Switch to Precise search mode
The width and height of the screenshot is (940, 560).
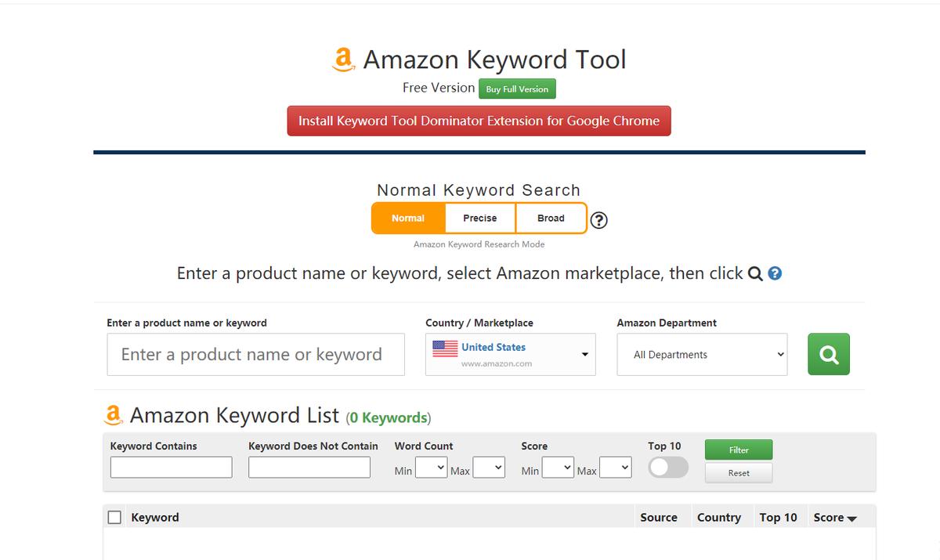479,219
